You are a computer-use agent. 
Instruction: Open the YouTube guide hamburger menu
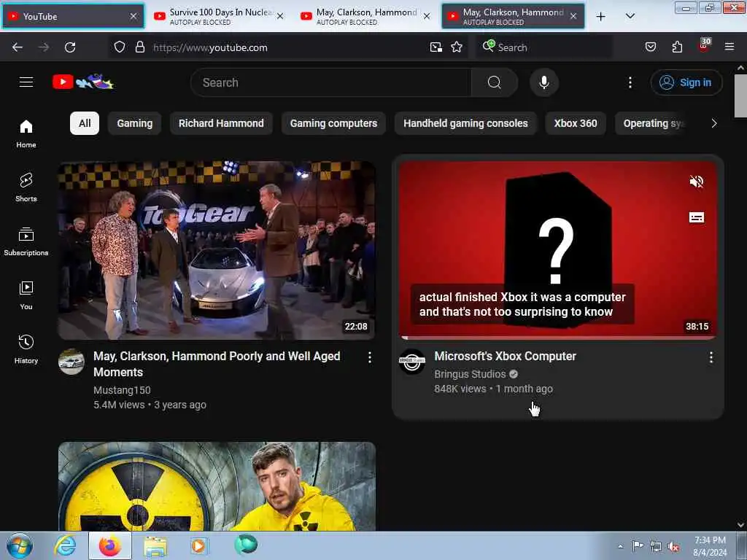pyautogui.click(x=26, y=82)
